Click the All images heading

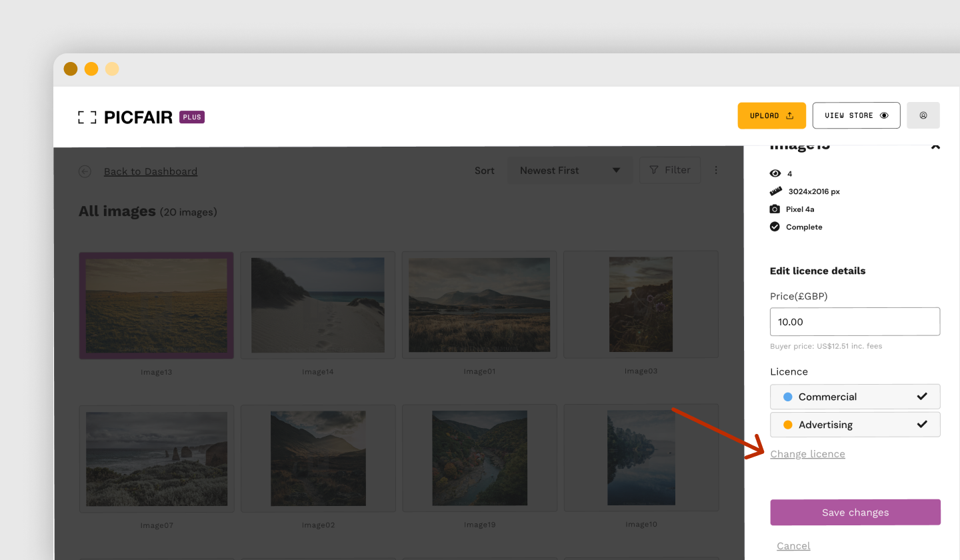117,211
